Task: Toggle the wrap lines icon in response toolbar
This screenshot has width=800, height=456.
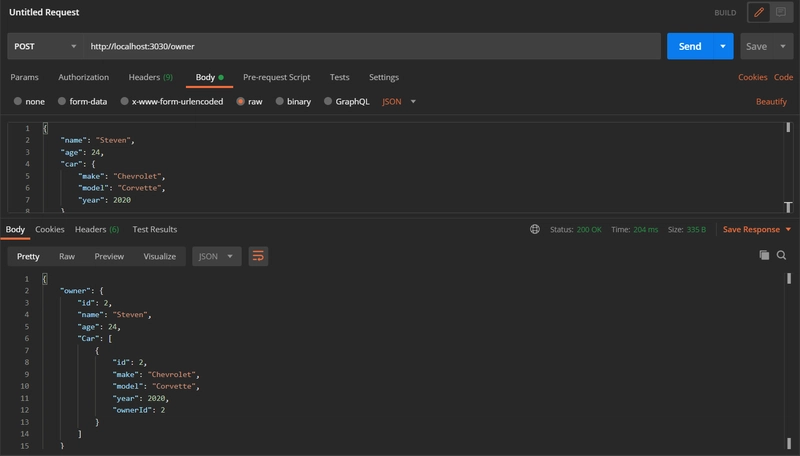Action: pyautogui.click(x=258, y=256)
